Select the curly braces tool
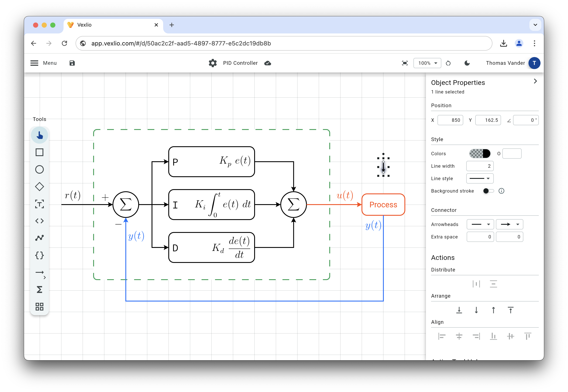568x392 pixels. 39,255
